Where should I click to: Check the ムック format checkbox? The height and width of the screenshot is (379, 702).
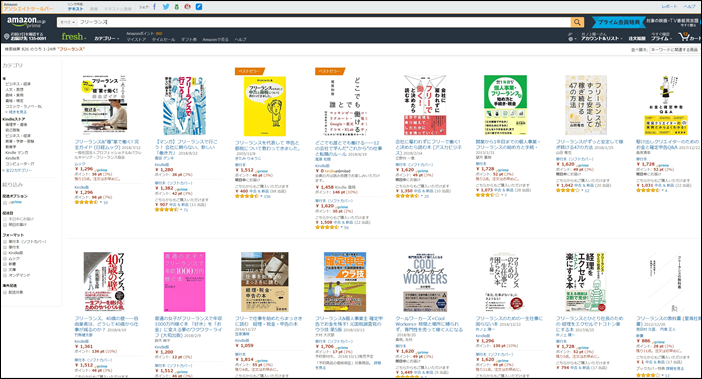5,259
